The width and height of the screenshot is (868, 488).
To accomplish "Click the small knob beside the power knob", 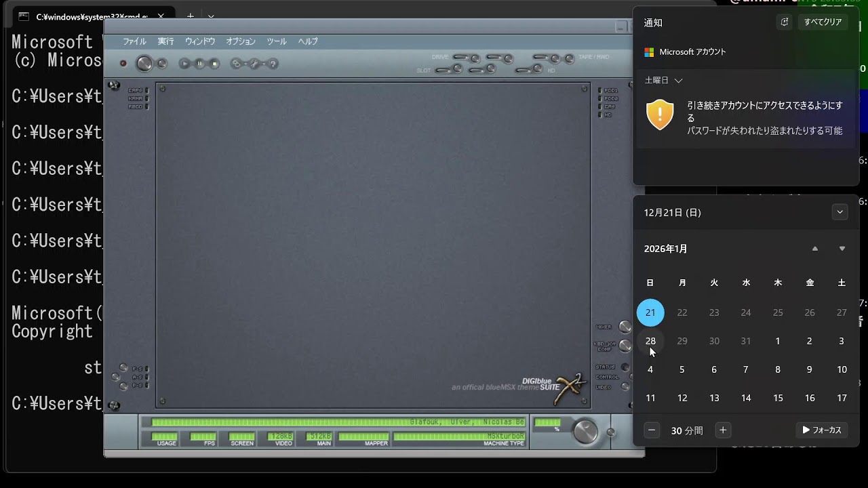I will 162,64.
